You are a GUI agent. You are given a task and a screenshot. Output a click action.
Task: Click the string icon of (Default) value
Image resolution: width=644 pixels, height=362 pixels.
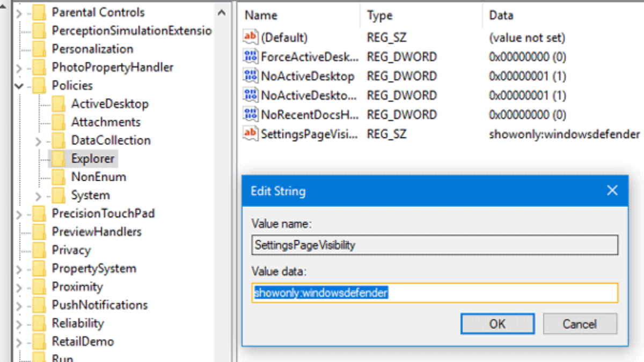click(250, 38)
